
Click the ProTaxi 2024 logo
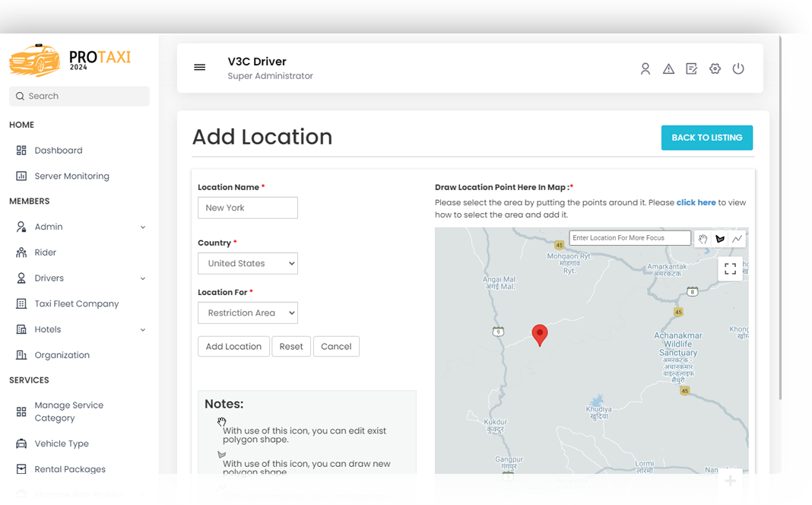point(71,61)
